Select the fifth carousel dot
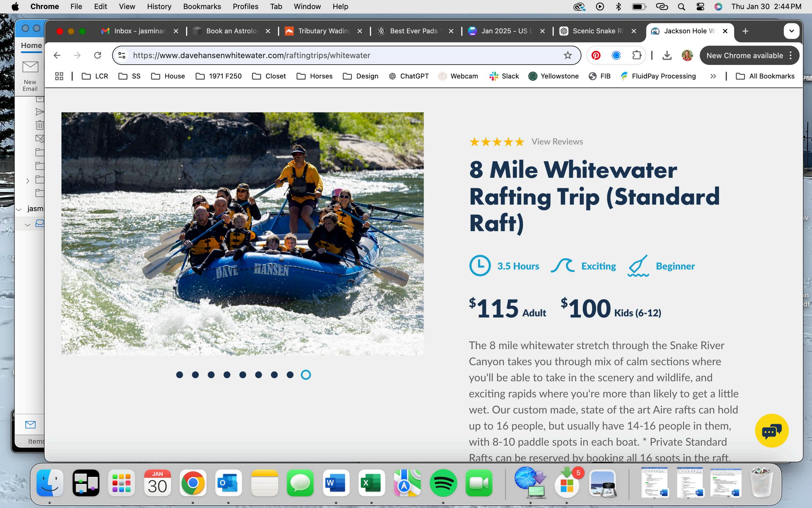Screen dimensions: 812x508 coord(242,375)
